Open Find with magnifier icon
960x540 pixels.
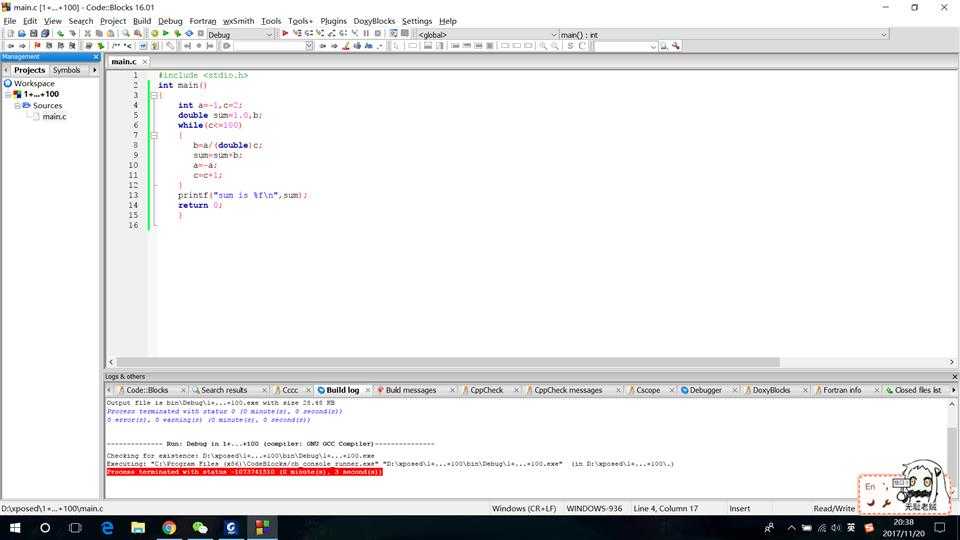pyautogui.click(x=126, y=34)
